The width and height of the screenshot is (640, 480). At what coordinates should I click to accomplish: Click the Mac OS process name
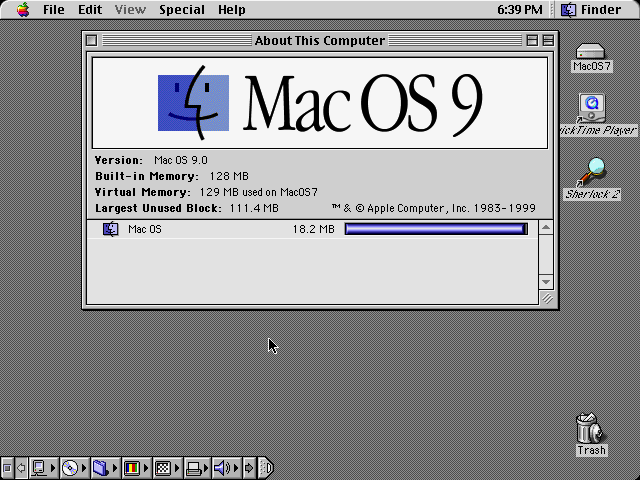(x=145, y=229)
